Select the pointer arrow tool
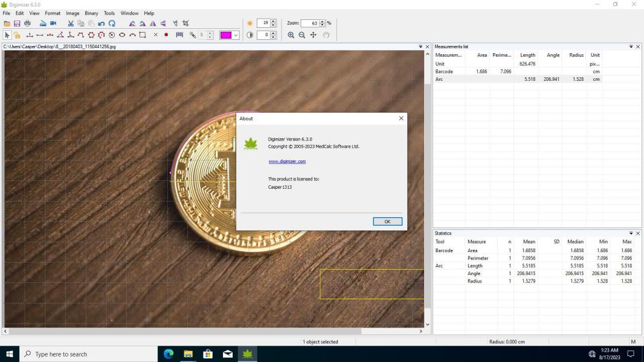 coord(7,35)
